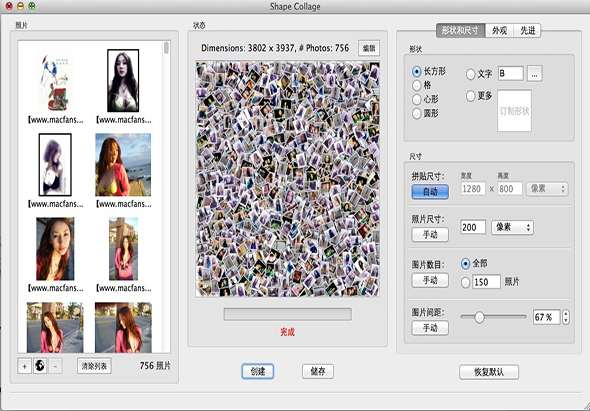Switch to the 形状和尺寸 tab

(x=461, y=31)
